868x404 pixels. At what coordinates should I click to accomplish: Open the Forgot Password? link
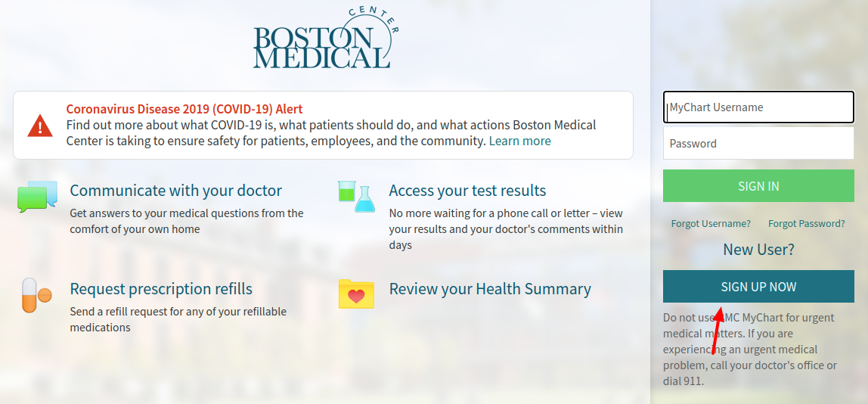coord(807,223)
